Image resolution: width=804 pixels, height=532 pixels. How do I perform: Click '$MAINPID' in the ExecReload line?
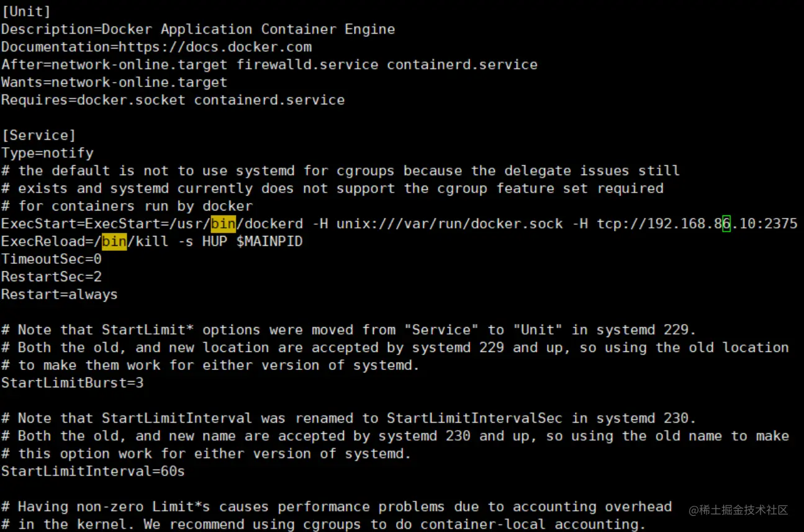point(269,241)
